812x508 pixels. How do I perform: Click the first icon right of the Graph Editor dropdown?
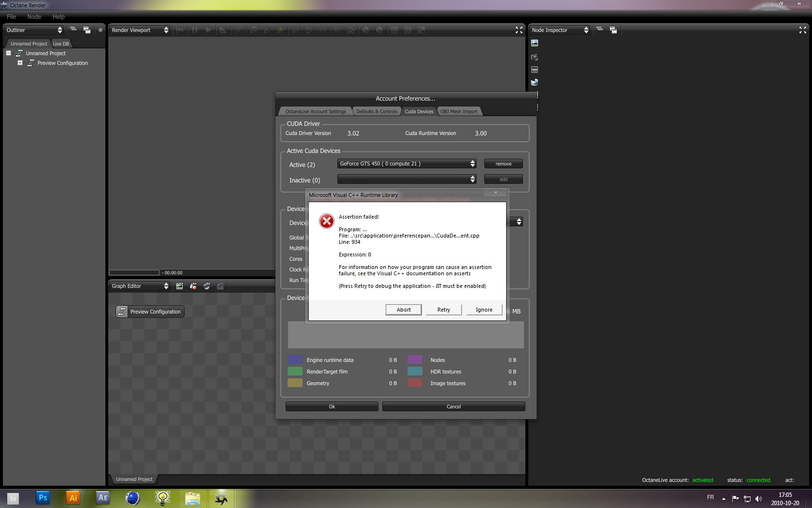point(179,286)
